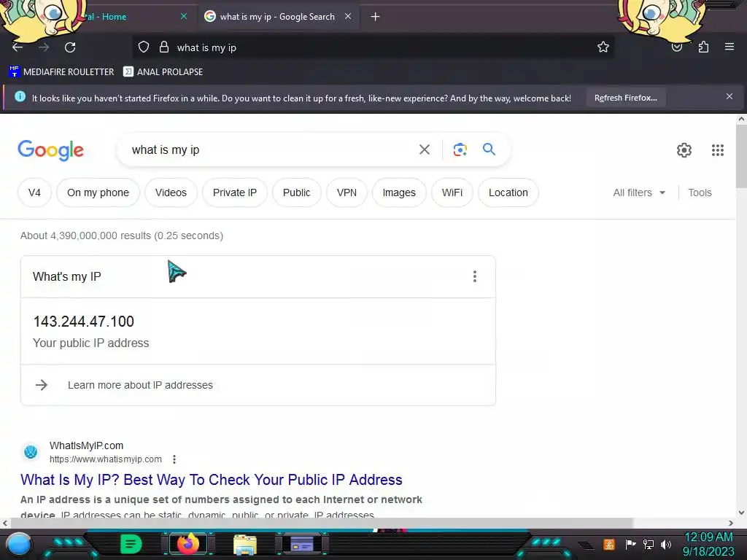The image size is (747, 560).
Task: Select the WiFi filter chip
Action: [452, 192]
